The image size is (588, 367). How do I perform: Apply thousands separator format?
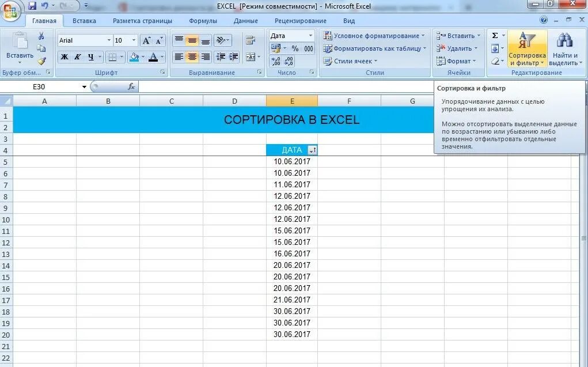point(308,48)
